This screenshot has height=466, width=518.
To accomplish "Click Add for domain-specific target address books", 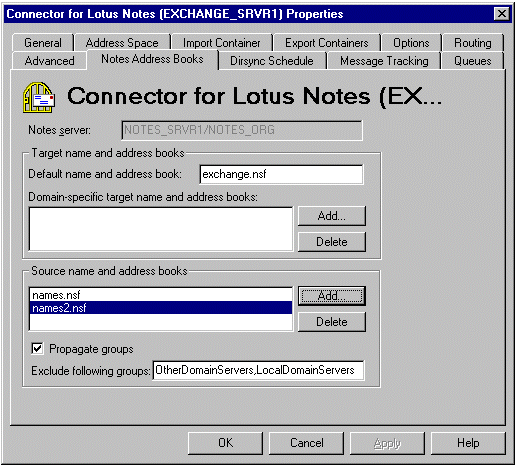I will coord(332,216).
